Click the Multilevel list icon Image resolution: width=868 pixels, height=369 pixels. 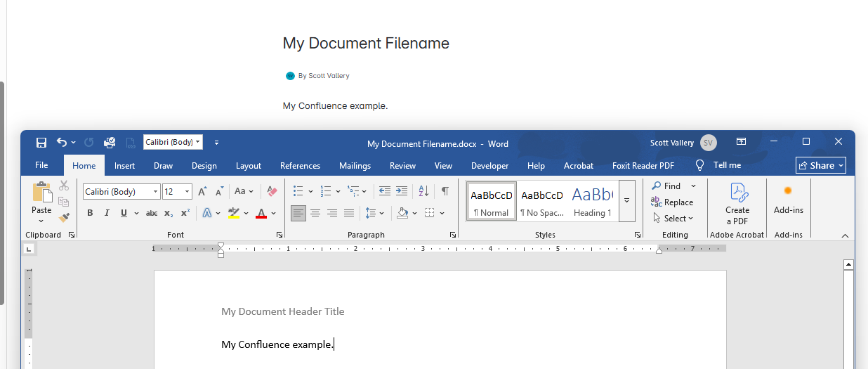[353, 191]
